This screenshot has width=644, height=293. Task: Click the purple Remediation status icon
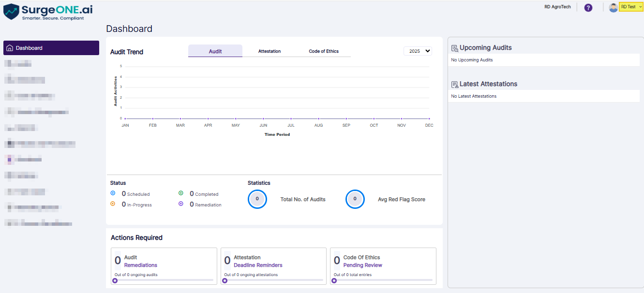coord(181,204)
